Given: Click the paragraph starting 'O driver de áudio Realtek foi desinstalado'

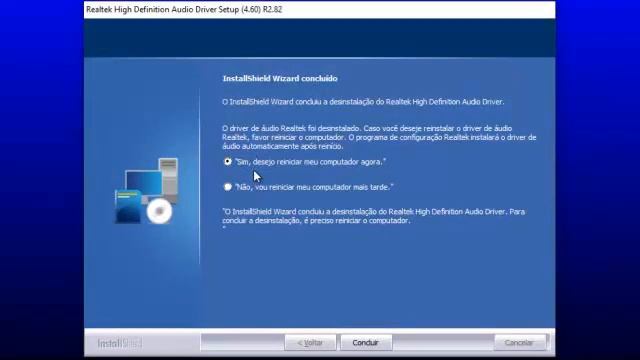Looking at the screenshot, I should (379, 137).
